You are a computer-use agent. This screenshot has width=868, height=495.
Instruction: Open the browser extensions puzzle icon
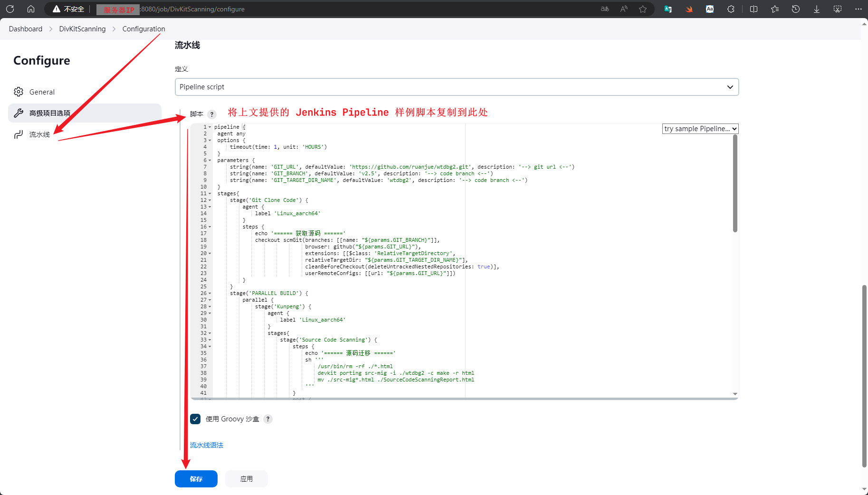(731, 9)
